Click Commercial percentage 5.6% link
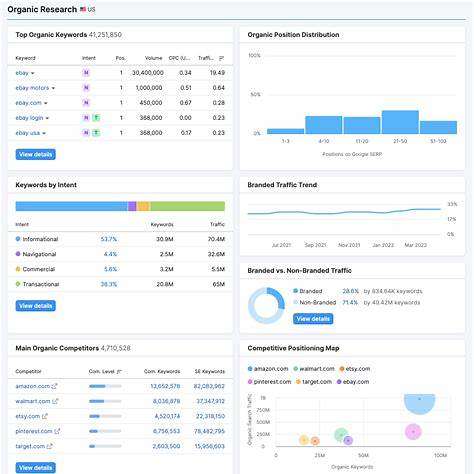 110,269
